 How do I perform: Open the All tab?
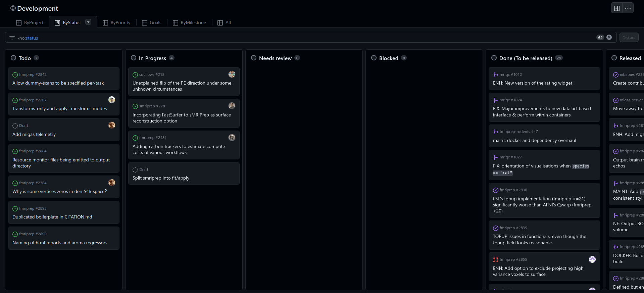224,22
